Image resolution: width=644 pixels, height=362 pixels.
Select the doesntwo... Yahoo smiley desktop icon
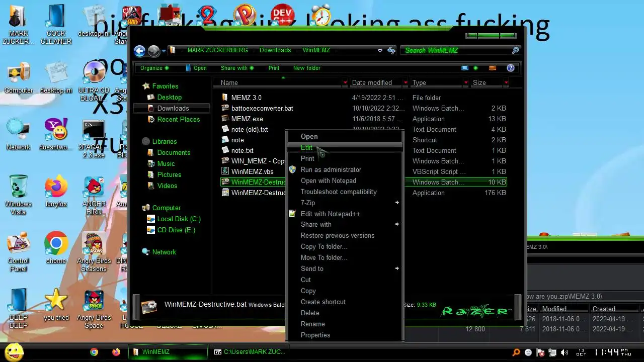point(56,135)
